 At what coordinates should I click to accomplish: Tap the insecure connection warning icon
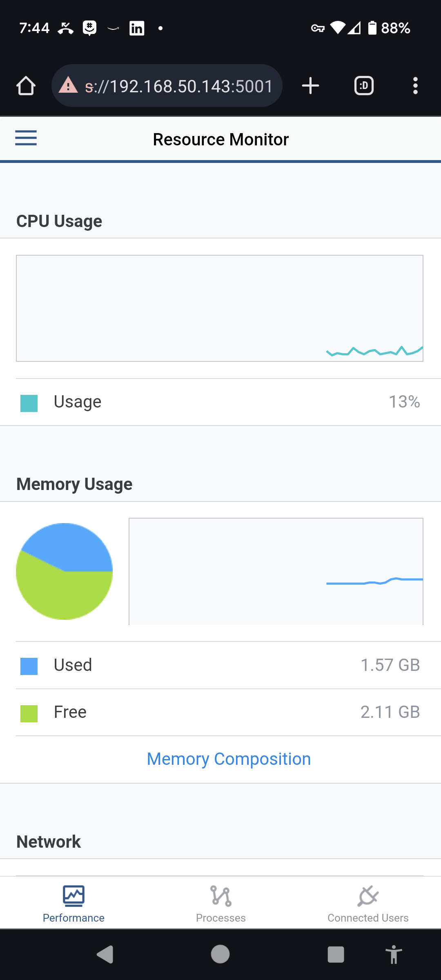click(68, 86)
